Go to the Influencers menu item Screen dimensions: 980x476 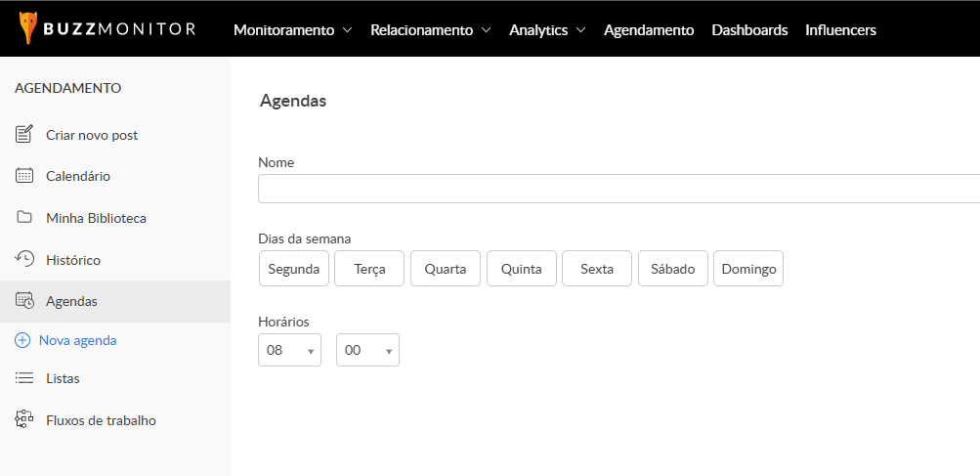tap(840, 30)
